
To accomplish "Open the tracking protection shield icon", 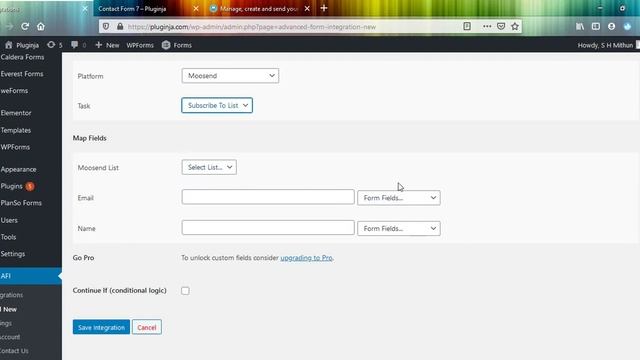I will [x=106, y=27].
